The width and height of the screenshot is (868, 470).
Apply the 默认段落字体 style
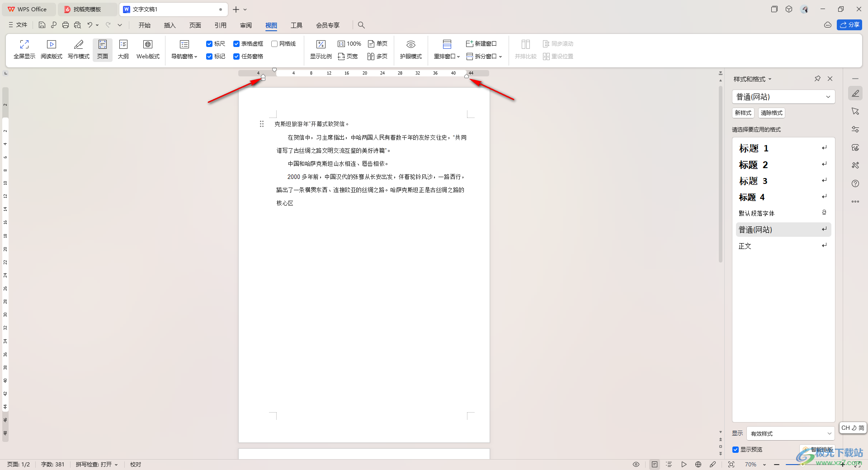[783, 213]
